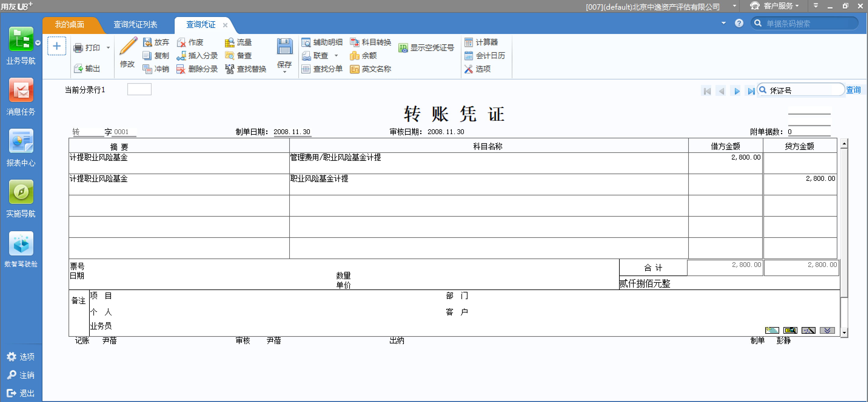Click the 删除分录 delete entry icon
The image size is (868, 402).
[181, 69]
